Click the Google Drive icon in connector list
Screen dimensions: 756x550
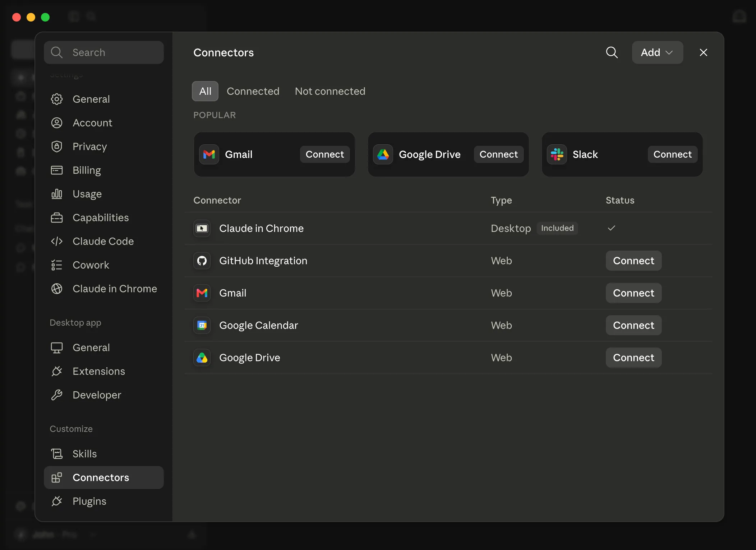pos(202,358)
